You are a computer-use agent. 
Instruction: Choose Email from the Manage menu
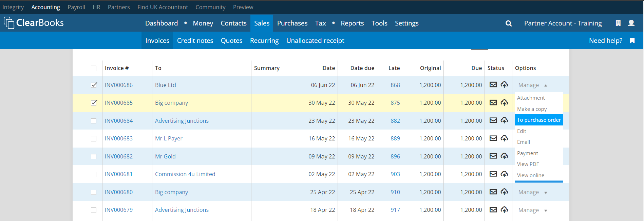539,142
